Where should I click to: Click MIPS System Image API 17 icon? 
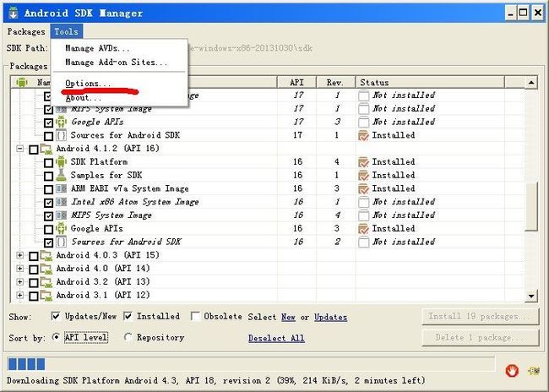click(x=62, y=109)
